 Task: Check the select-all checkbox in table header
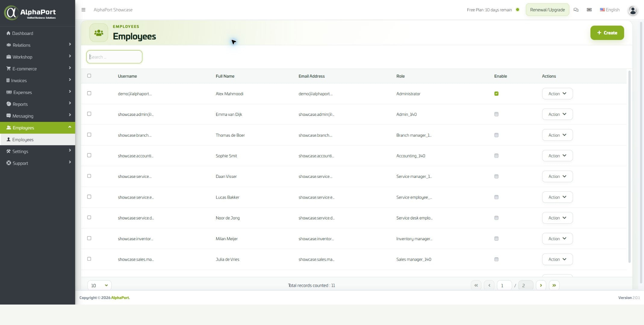[89, 76]
